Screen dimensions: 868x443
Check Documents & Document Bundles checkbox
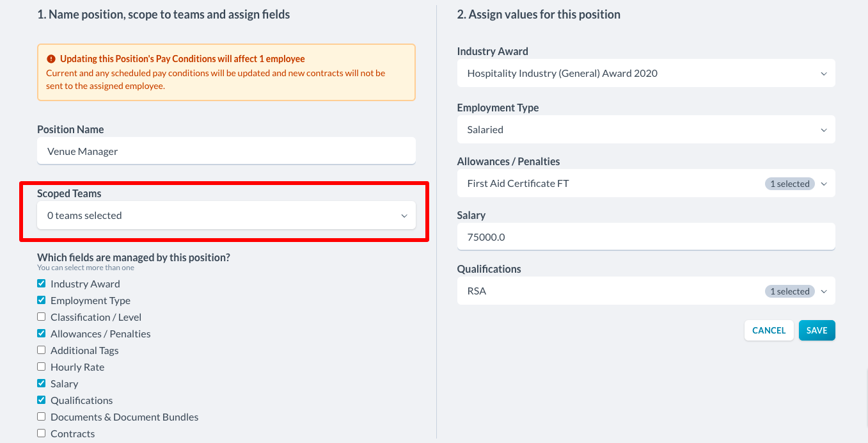point(42,417)
